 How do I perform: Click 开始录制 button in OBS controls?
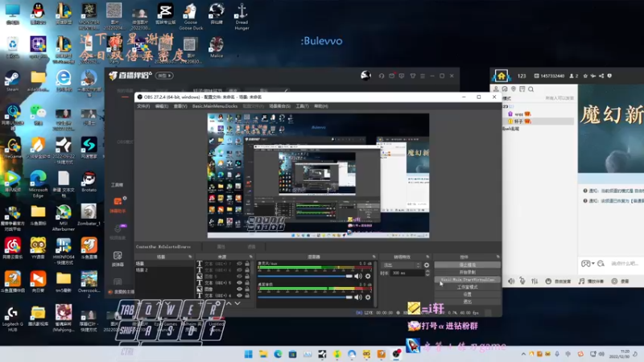[468, 272]
